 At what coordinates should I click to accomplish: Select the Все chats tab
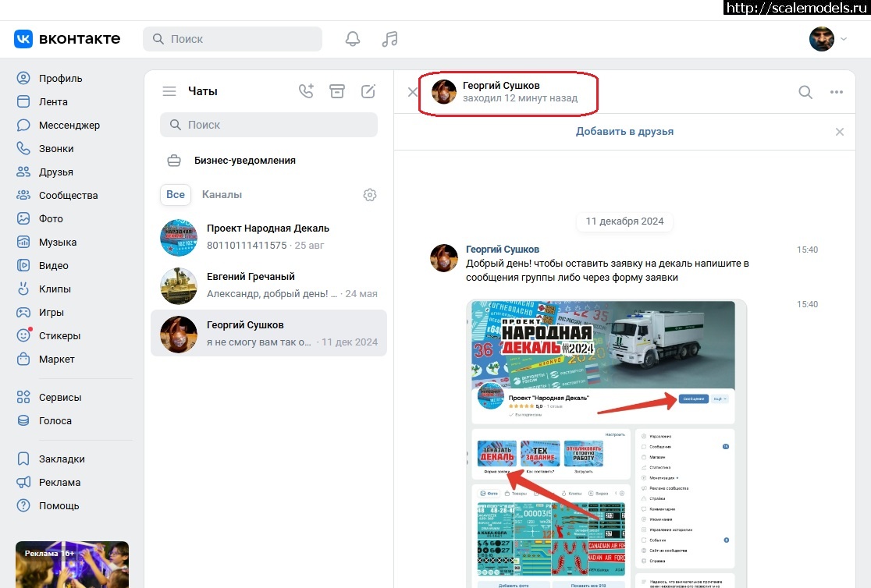(176, 194)
